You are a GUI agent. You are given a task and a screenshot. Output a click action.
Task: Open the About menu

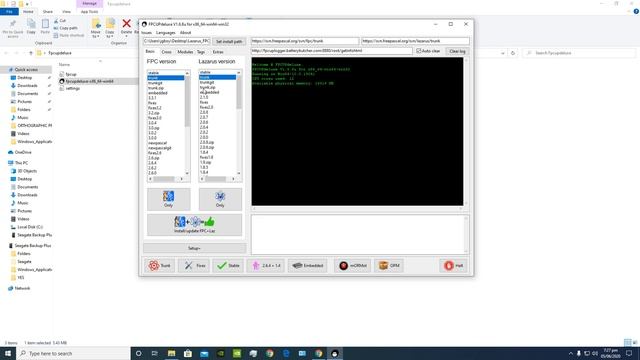coord(185,33)
